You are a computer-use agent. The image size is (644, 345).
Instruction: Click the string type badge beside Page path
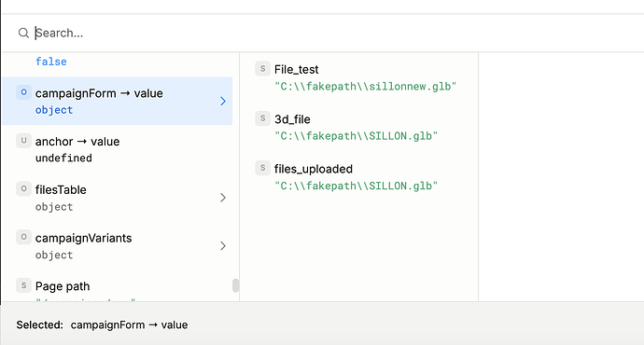[x=23, y=285]
